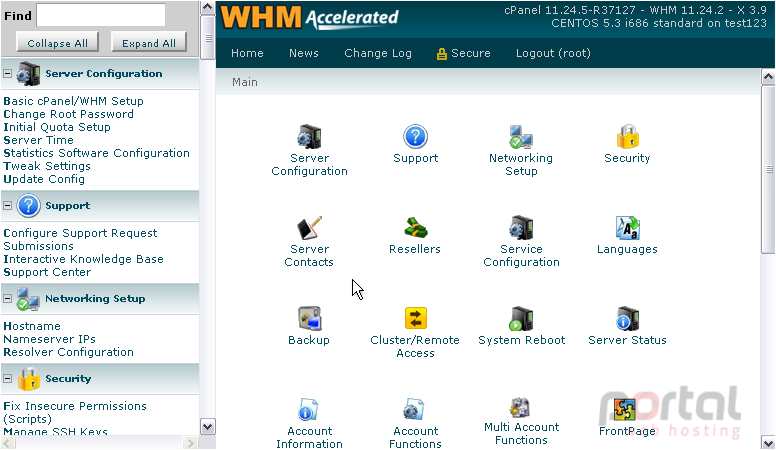This screenshot has width=776, height=450.
Task: Open Resolver Configuration link
Action: (68, 352)
